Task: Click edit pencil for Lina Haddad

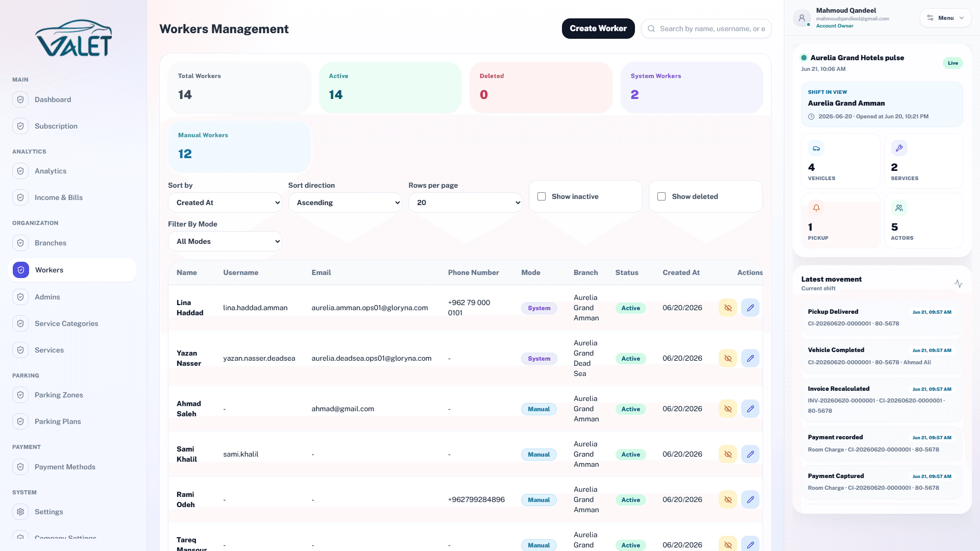Action: coord(750,308)
